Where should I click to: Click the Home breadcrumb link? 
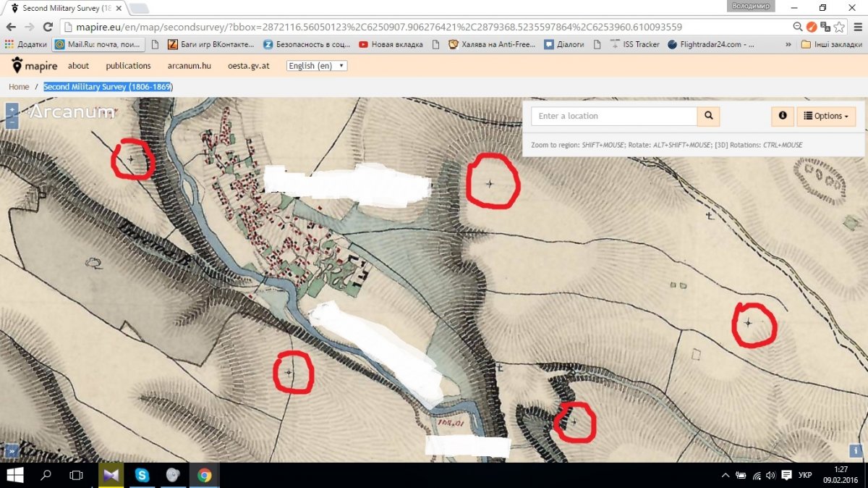pyautogui.click(x=19, y=87)
